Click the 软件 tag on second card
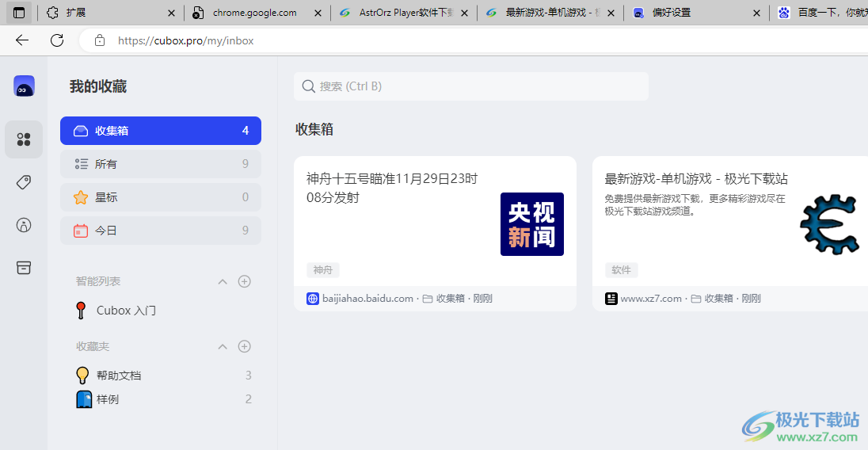Viewport: 868px width, 450px height. tap(621, 270)
